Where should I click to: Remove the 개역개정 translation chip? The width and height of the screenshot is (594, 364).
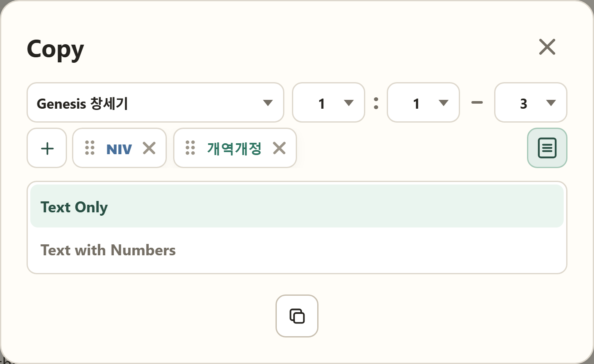tap(279, 148)
